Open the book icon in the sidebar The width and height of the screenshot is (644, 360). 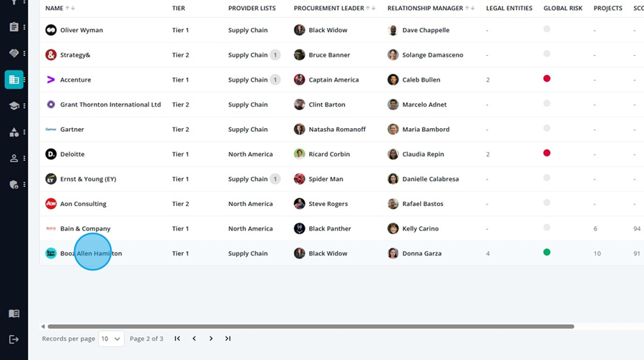coord(14,313)
